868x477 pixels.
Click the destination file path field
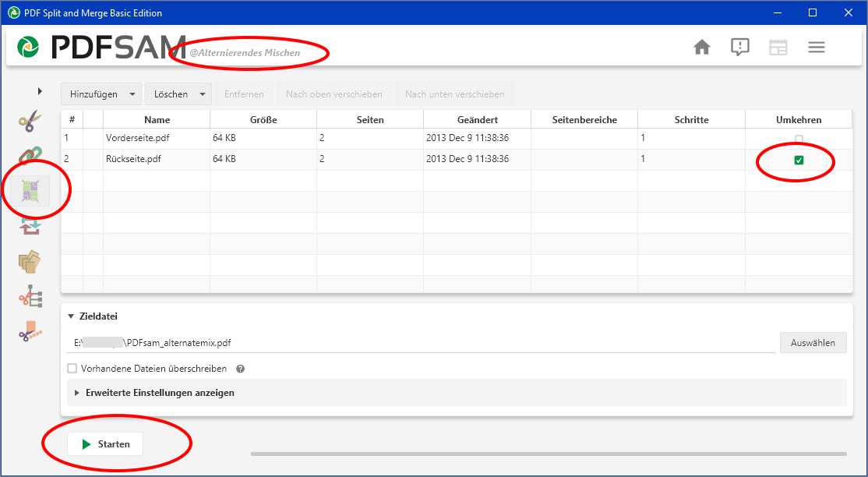pos(422,343)
